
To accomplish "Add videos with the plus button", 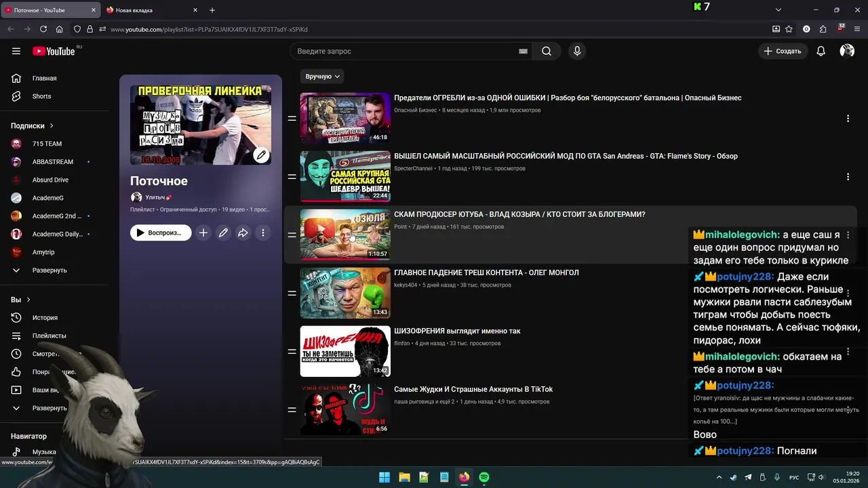I will (203, 232).
